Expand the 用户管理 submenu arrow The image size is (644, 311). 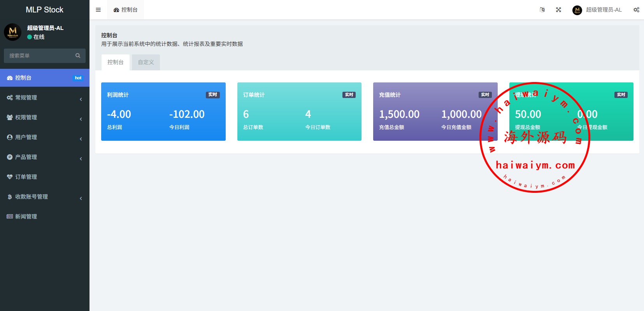pyautogui.click(x=81, y=139)
